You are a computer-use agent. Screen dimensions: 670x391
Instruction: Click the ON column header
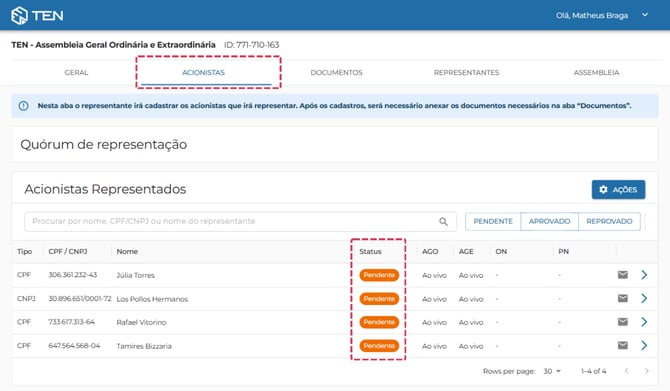coord(501,251)
